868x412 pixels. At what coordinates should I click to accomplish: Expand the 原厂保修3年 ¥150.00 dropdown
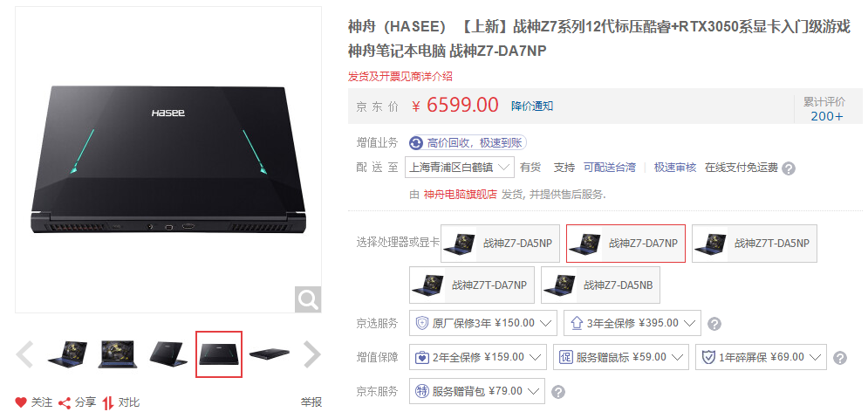482,323
